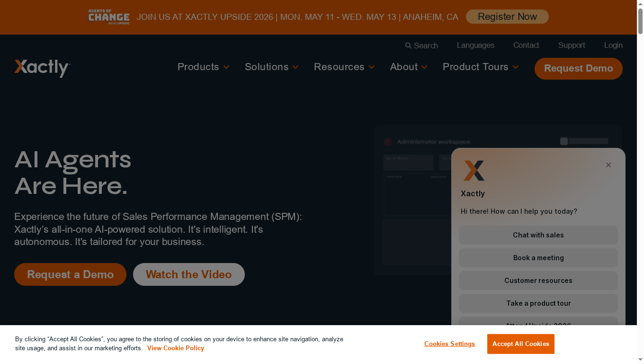Screen dimensions: 644x364
Task: Click the Request Demo header button
Action: [579, 69]
